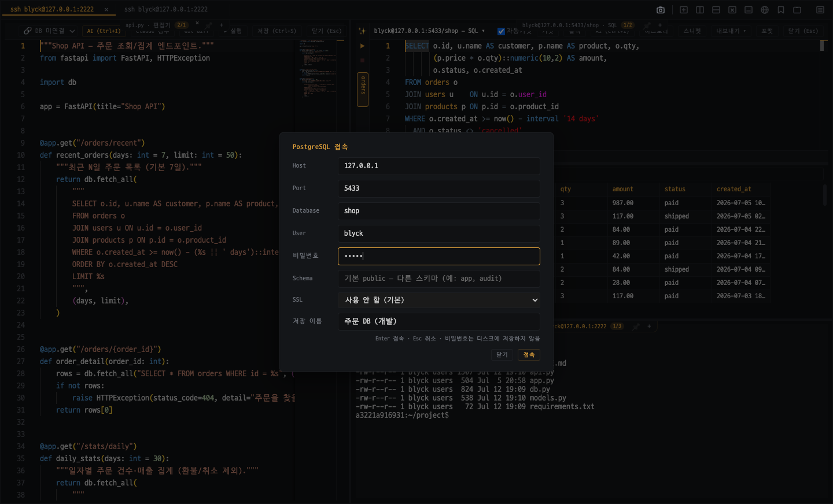Image resolution: width=833 pixels, height=504 pixels.
Task: Run query with the play triangle icon
Action: [x=363, y=46]
